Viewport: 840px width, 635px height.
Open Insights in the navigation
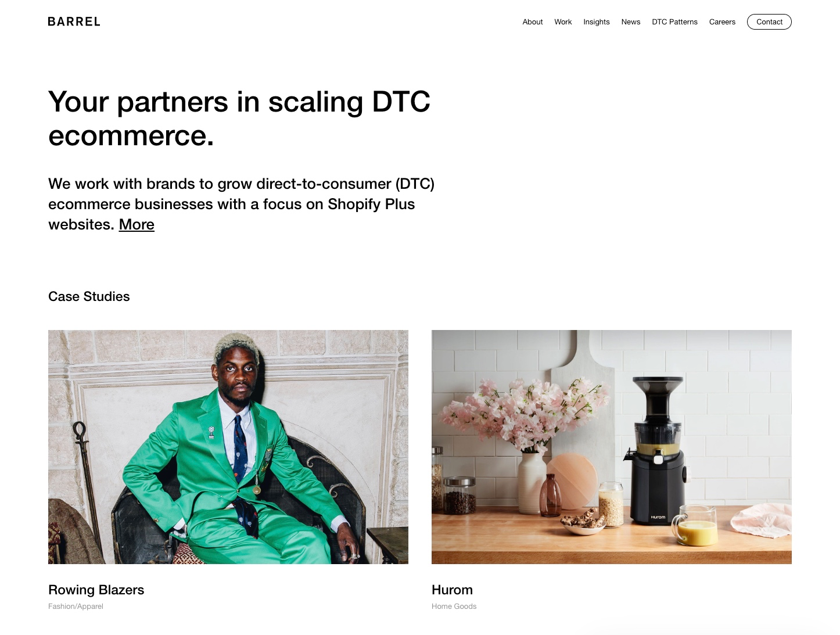point(597,22)
